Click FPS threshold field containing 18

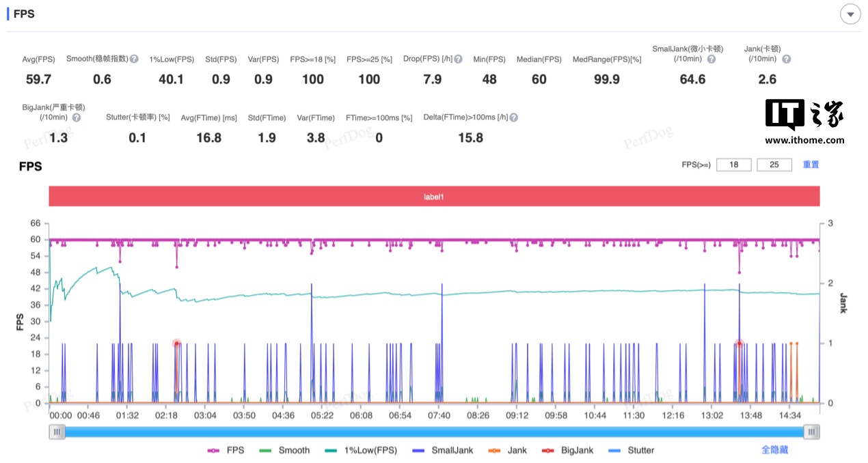click(x=734, y=165)
